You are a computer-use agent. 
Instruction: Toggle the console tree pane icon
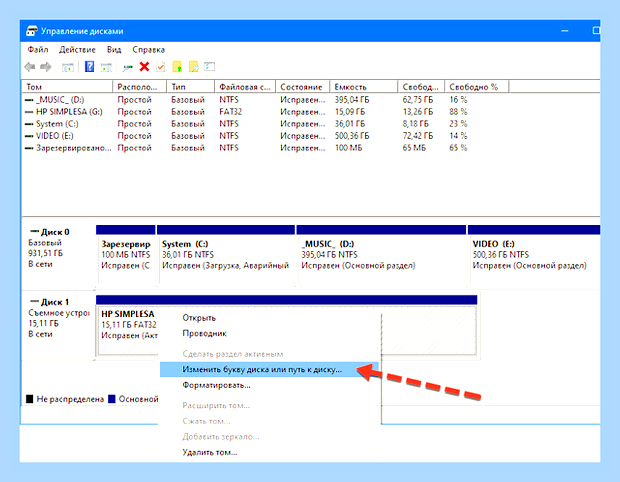pyautogui.click(x=68, y=67)
